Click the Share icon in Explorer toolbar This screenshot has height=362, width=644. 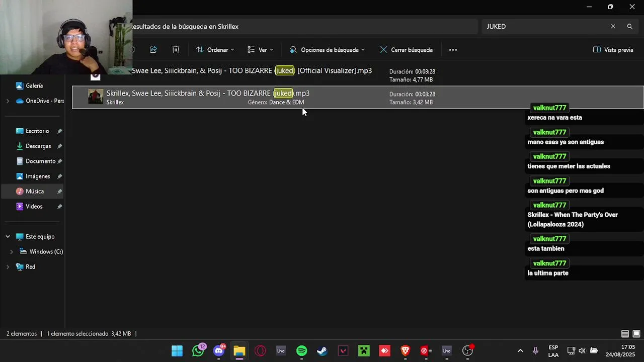[x=153, y=50]
